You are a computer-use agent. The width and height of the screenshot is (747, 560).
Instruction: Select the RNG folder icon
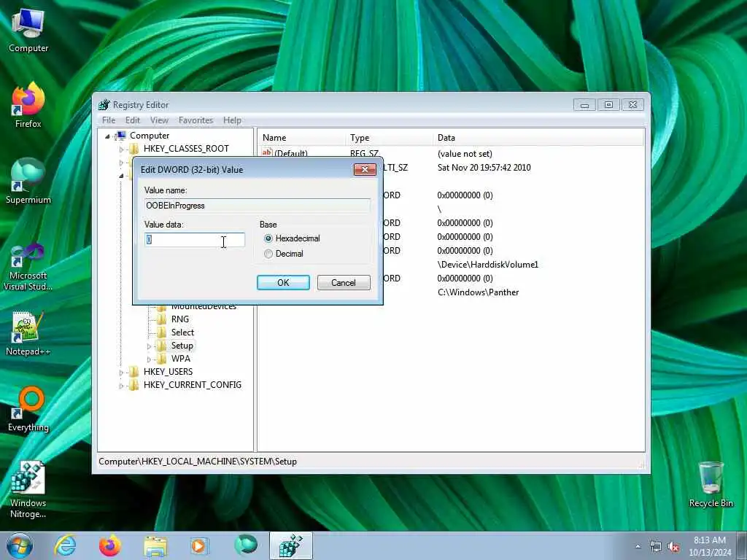click(x=162, y=319)
